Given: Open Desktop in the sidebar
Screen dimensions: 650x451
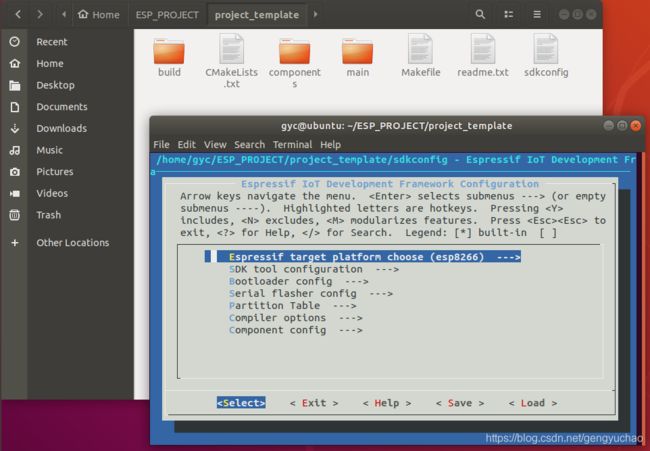Looking at the screenshot, I should 67,85.
